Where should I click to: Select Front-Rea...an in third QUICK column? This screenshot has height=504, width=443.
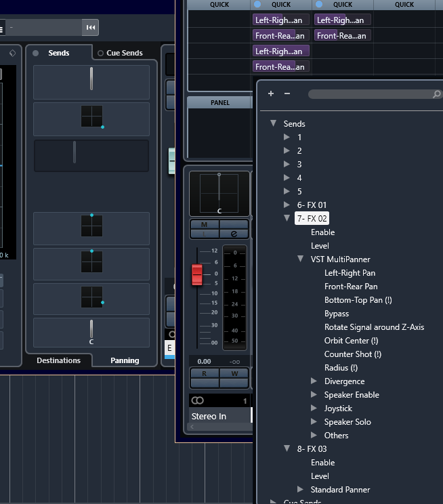[x=343, y=35]
